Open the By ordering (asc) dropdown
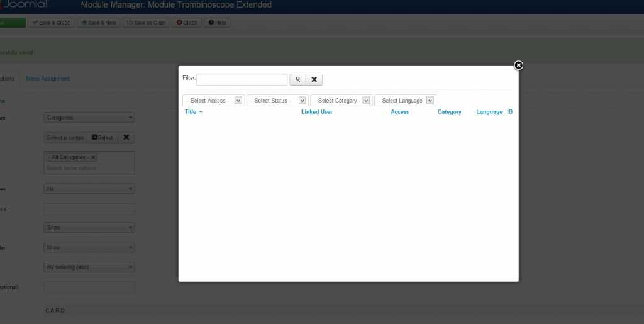The image size is (644, 324). [x=89, y=267]
